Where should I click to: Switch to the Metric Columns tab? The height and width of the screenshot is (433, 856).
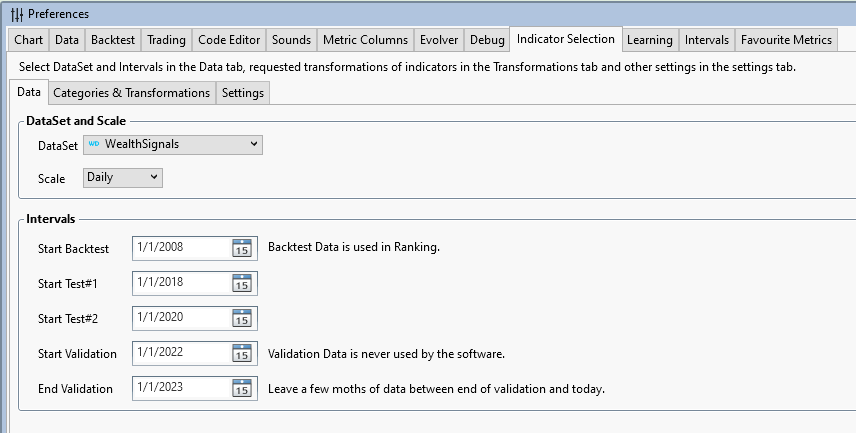(x=365, y=40)
